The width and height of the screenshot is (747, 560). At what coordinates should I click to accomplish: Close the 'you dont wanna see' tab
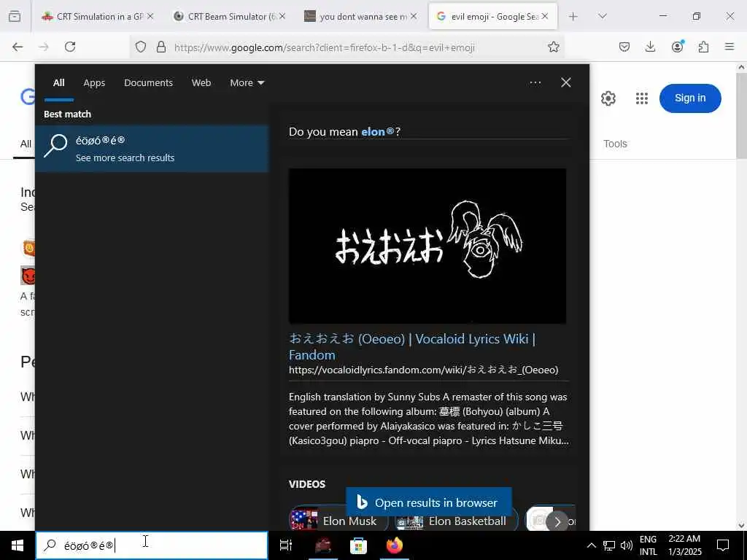[x=414, y=16]
